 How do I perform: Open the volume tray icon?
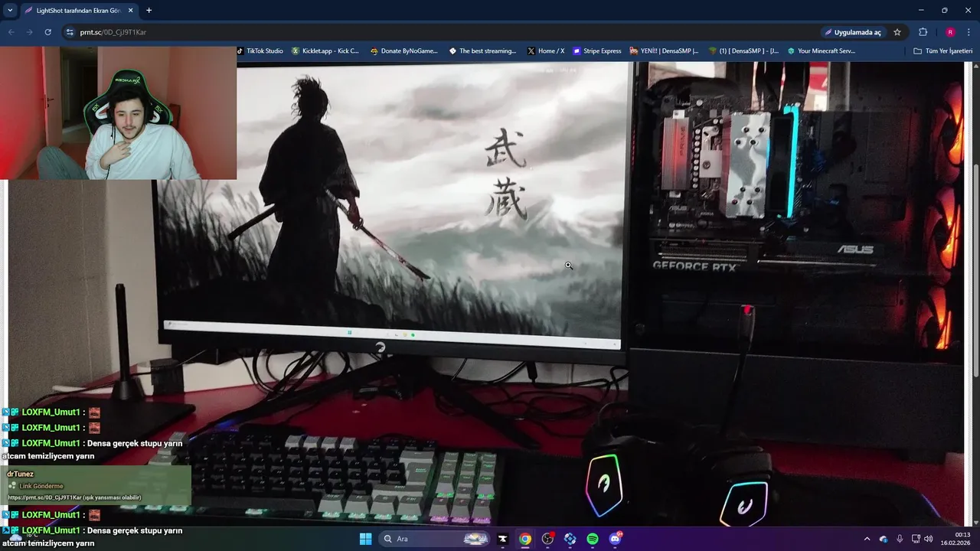[929, 539]
